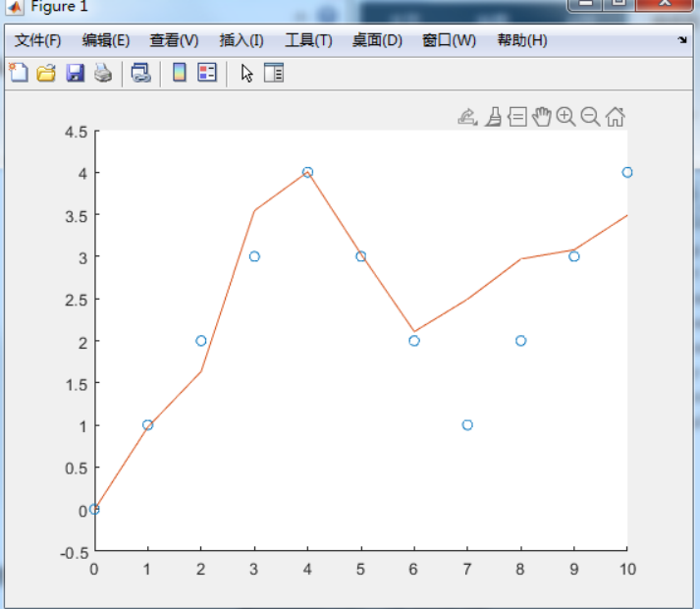Print the figure using the printer icon

coord(103,73)
